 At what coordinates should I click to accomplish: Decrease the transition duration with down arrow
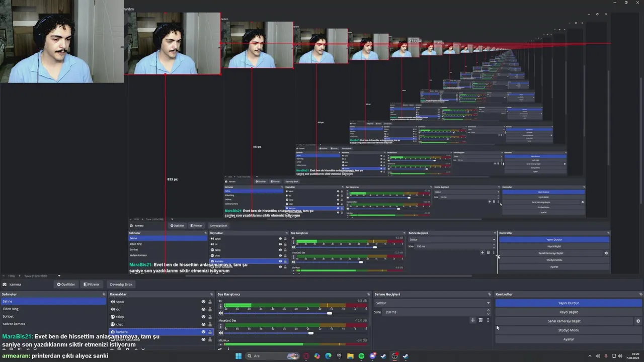pos(488,314)
